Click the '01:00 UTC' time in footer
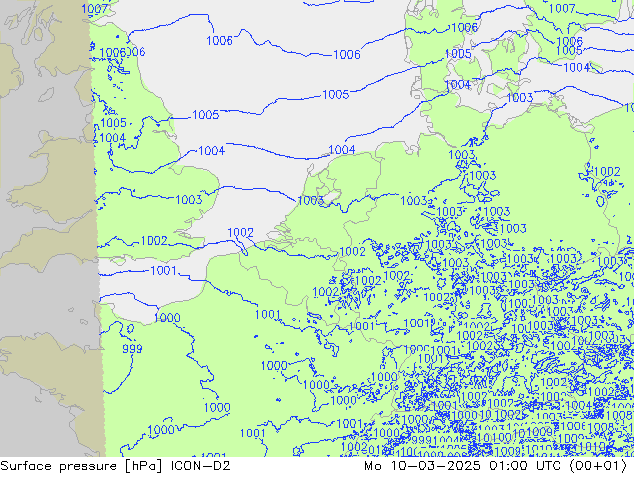Viewport: 634px width, 490px height. (x=525, y=466)
